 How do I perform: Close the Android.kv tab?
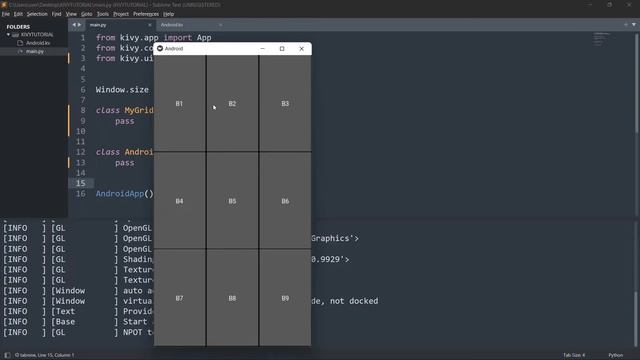[x=220, y=25]
